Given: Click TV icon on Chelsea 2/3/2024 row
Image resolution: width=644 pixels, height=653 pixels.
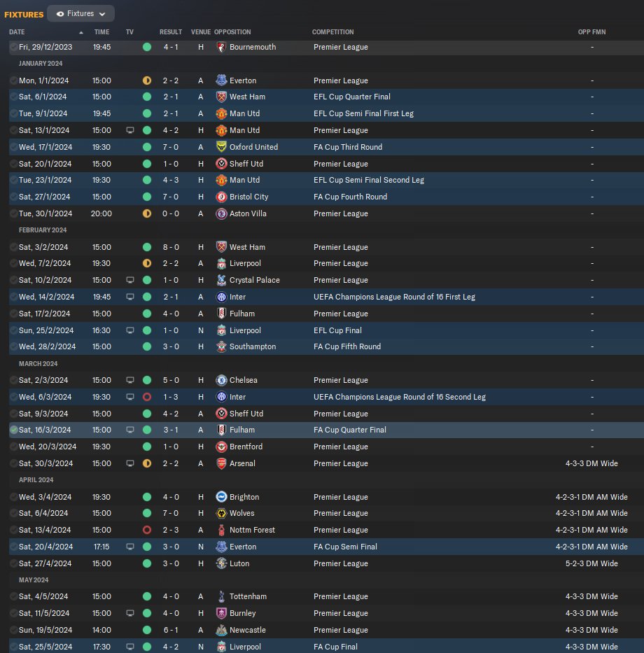Looking at the screenshot, I should pos(130,380).
